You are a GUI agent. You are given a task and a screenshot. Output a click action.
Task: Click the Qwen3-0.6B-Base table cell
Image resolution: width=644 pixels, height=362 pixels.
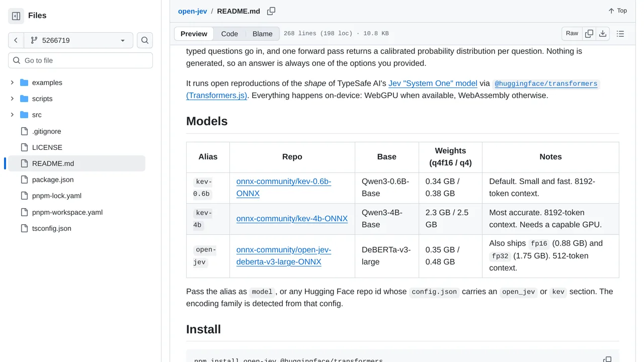coord(387,188)
